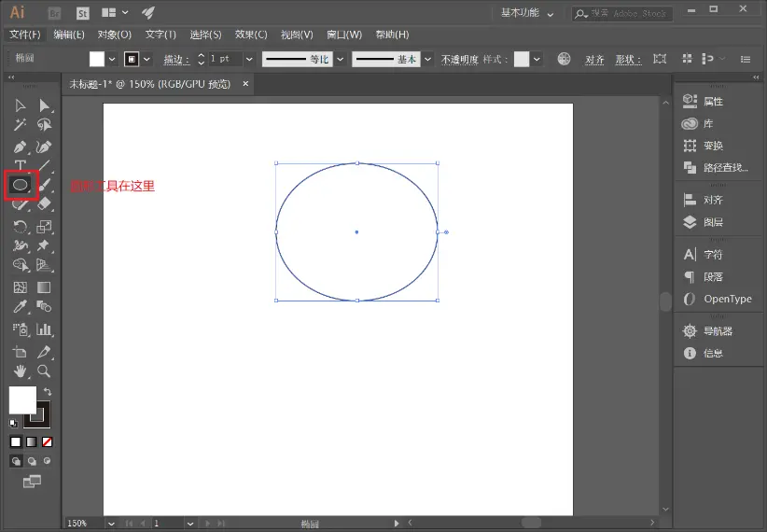Screen dimensions: 767x532
Task: Set paint mode to Gradient
Action: pos(32,442)
